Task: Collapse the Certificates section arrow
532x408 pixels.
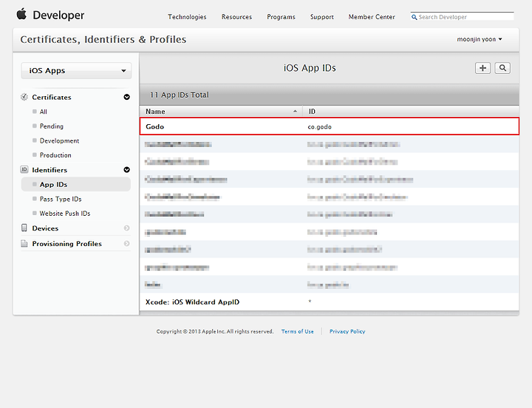Action: 126,97
